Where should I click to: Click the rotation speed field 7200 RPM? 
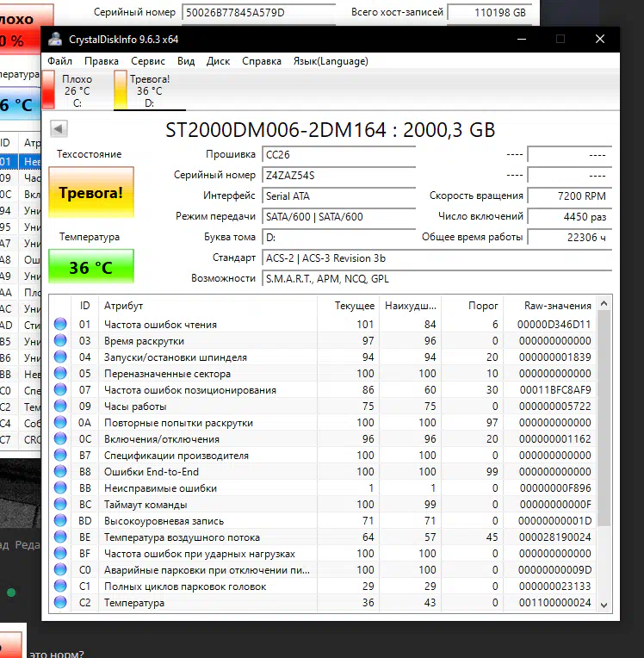point(569,196)
